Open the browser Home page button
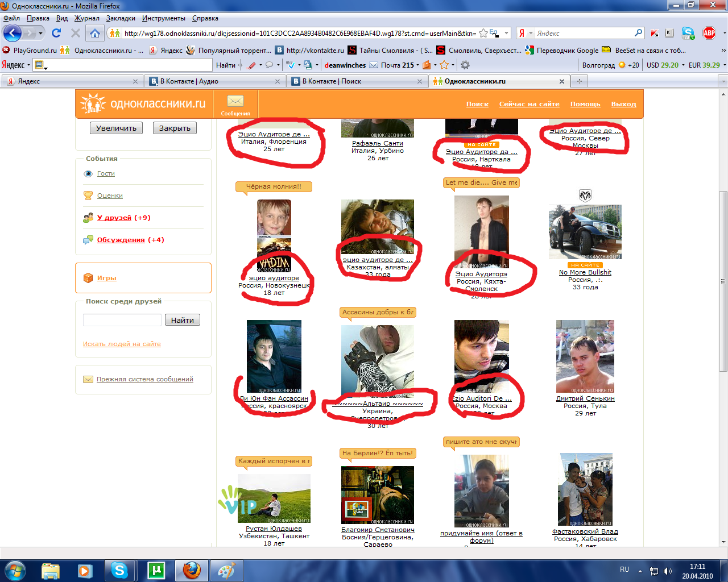Image resolution: width=728 pixels, height=582 pixels. 95,33
